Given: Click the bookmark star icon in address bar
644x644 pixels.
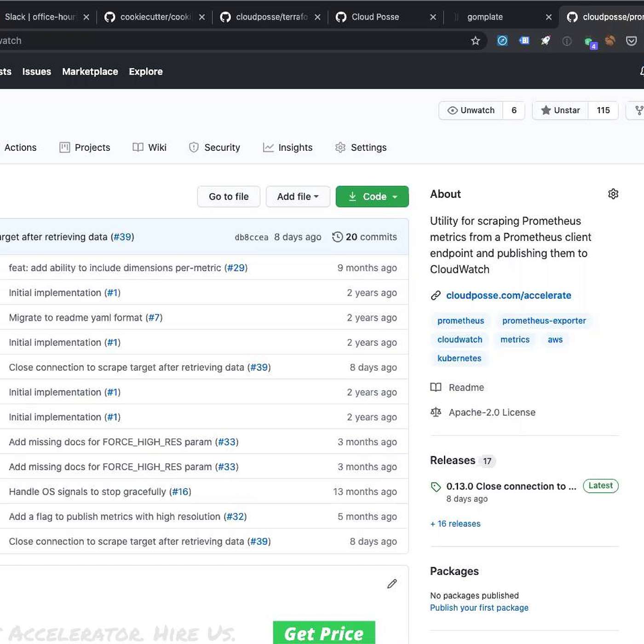Looking at the screenshot, I should 475,41.
